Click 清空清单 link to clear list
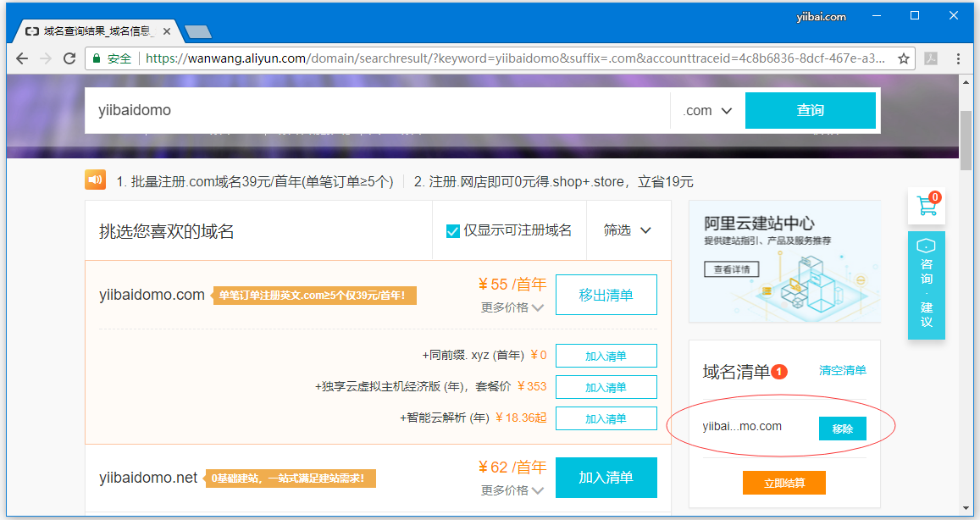The width and height of the screenshot is (980, 520). (x=842, y=371)
